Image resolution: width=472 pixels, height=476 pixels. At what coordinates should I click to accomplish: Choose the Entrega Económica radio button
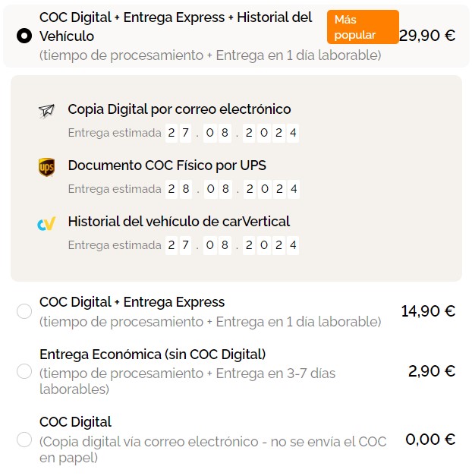point(24,371)
